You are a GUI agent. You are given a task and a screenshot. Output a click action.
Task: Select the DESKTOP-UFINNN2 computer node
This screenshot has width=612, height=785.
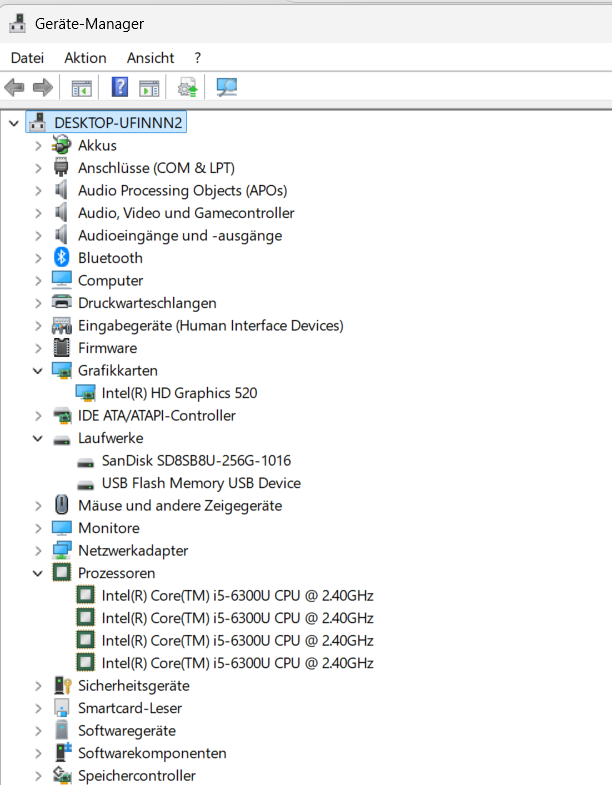click(118, 123)
